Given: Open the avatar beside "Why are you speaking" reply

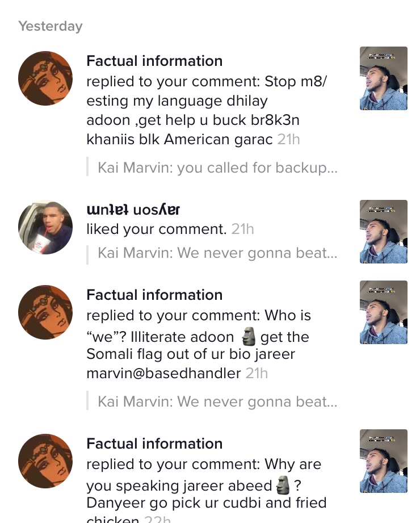Looking at the screenshot, I should click(45, 461).
